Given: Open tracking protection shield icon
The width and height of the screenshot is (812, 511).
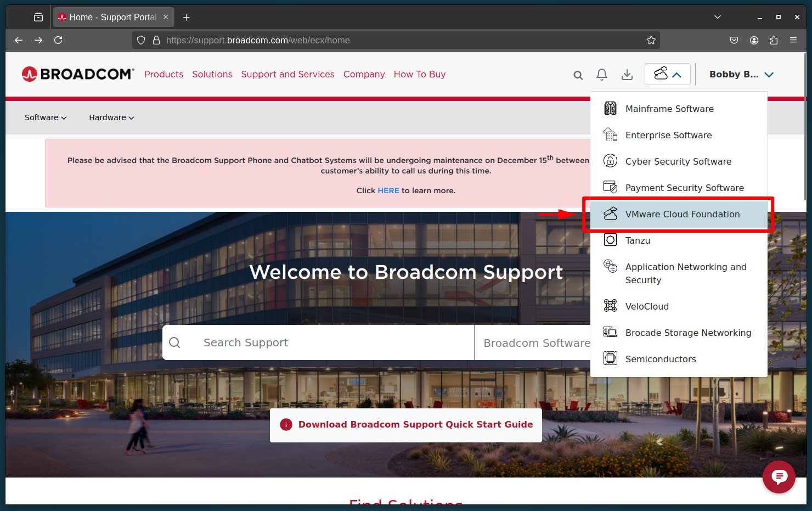Looking at the screenshot, I should coord(141,40).
